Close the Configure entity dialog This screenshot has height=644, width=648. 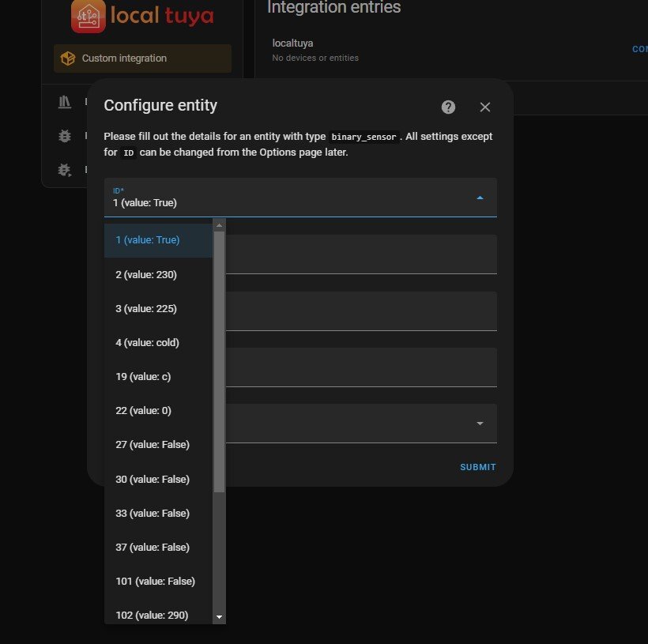coord(484,107)
